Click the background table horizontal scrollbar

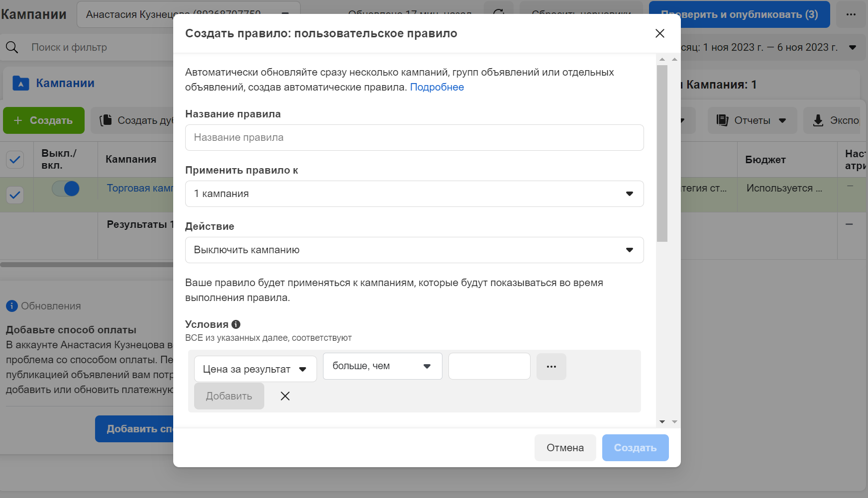(x=87, y=265)
